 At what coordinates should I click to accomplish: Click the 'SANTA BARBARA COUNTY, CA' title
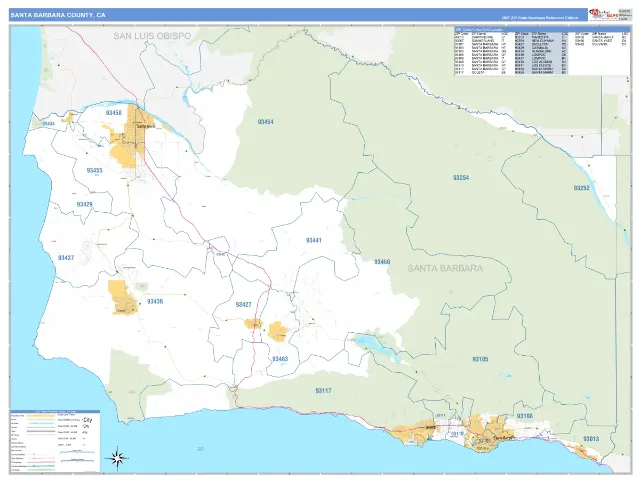point(58,15)
